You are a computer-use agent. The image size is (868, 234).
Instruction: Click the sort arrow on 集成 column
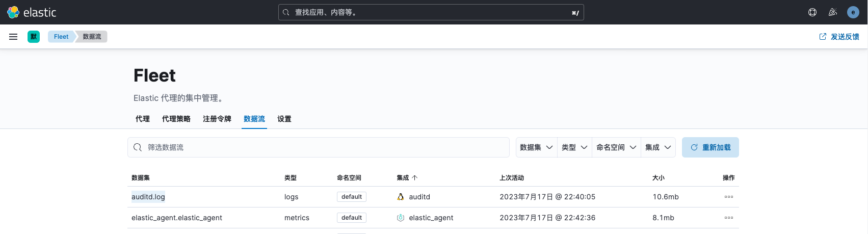click(x=415, y=178)
